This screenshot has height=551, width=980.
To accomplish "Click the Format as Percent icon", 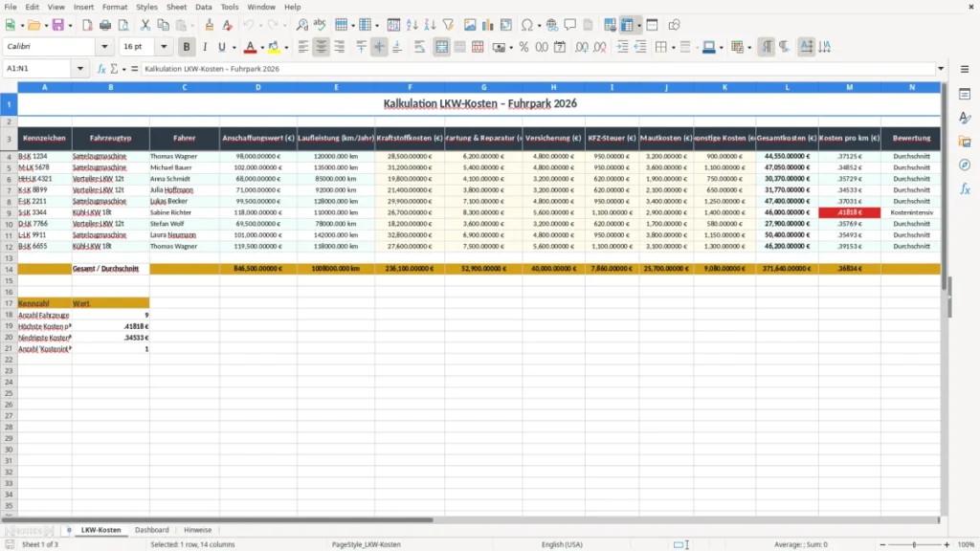I will [523, 47].
